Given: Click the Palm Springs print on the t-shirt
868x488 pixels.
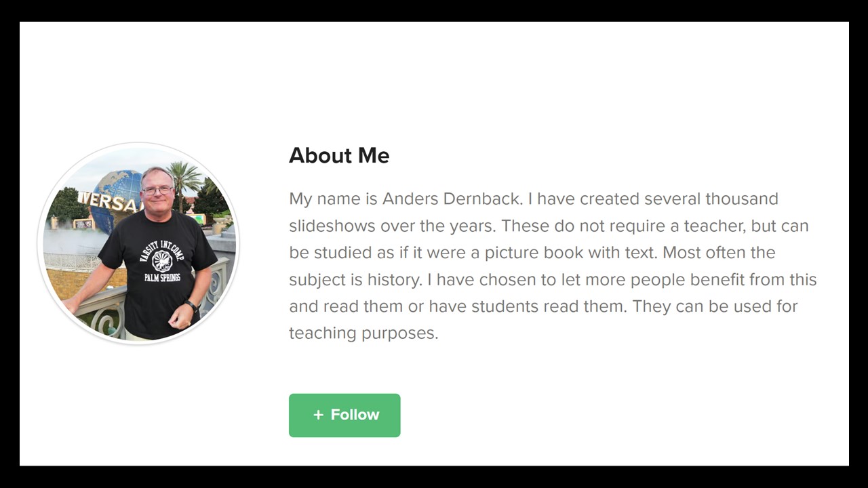Looking at the screenshot, I should (x=162, y=277).
